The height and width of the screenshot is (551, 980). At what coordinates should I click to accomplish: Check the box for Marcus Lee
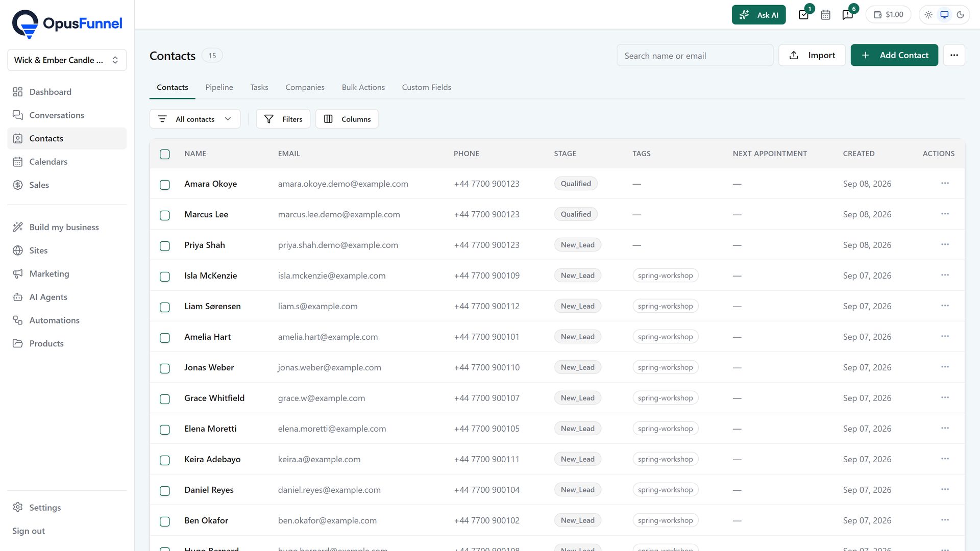click(x=164, y=215)
